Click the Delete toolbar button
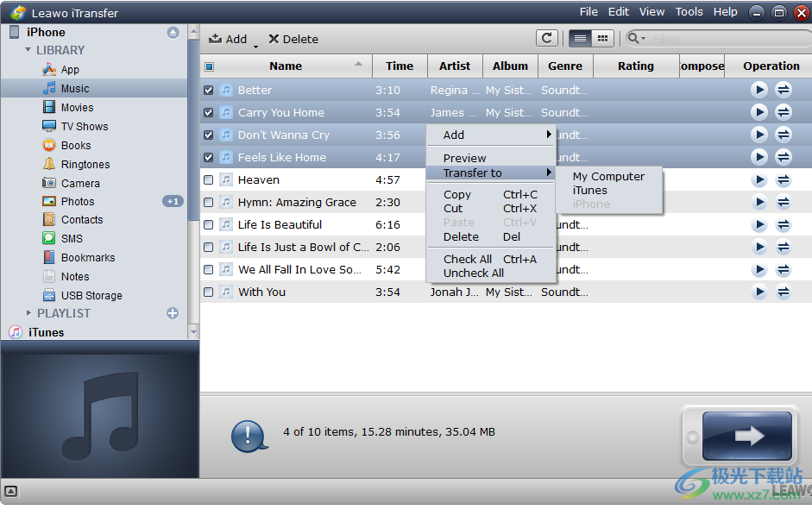 (293, 39)
